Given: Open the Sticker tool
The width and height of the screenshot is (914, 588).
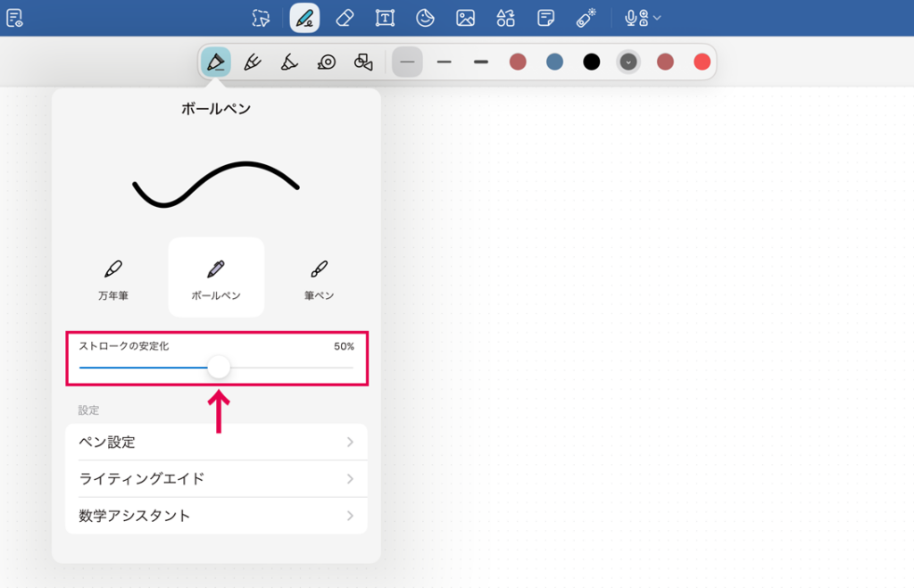Looking at the screenshot, I should pos(426,18).
